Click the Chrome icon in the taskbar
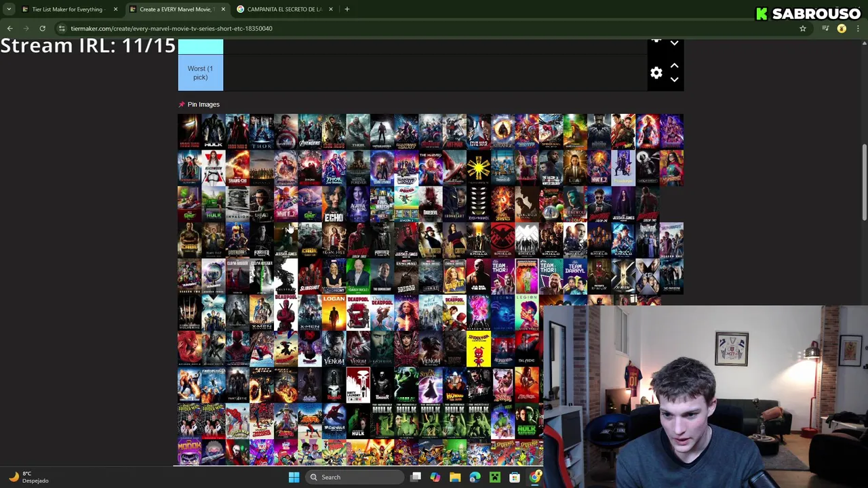The height and width of the screenshot is (488, 868). [x=534, y=477]
